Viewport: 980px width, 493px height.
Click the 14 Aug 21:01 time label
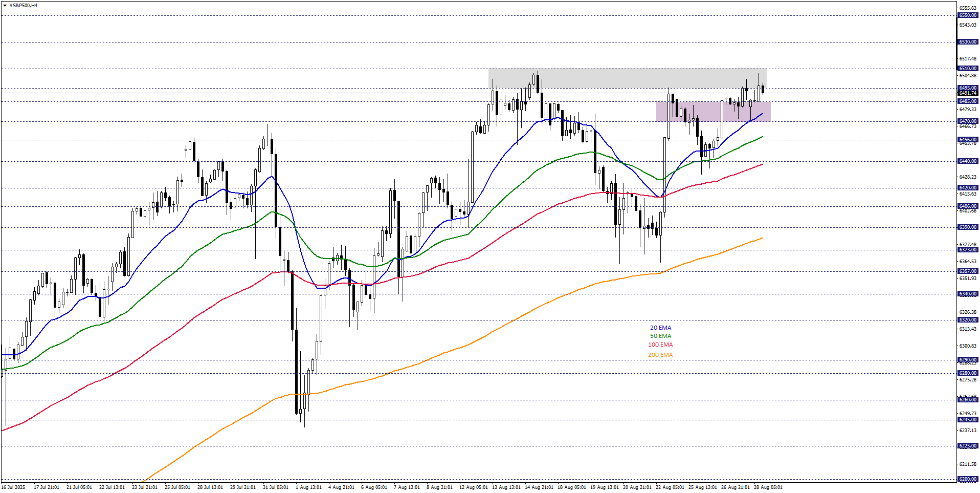pos(539,487)
